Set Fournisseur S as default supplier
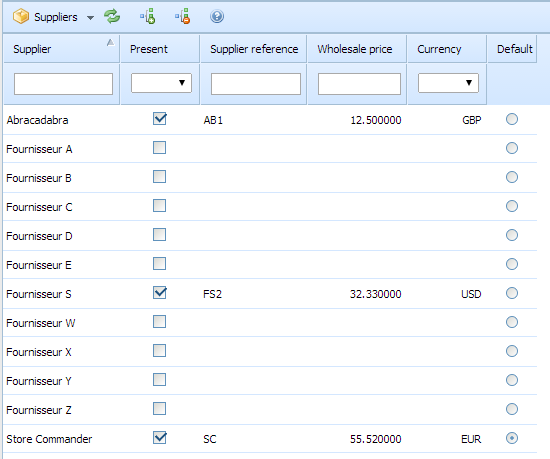 pos(512,293)
